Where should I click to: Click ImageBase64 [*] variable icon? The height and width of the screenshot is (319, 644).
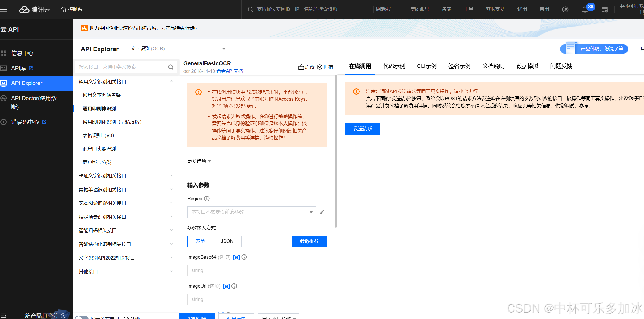click(236, 257)
